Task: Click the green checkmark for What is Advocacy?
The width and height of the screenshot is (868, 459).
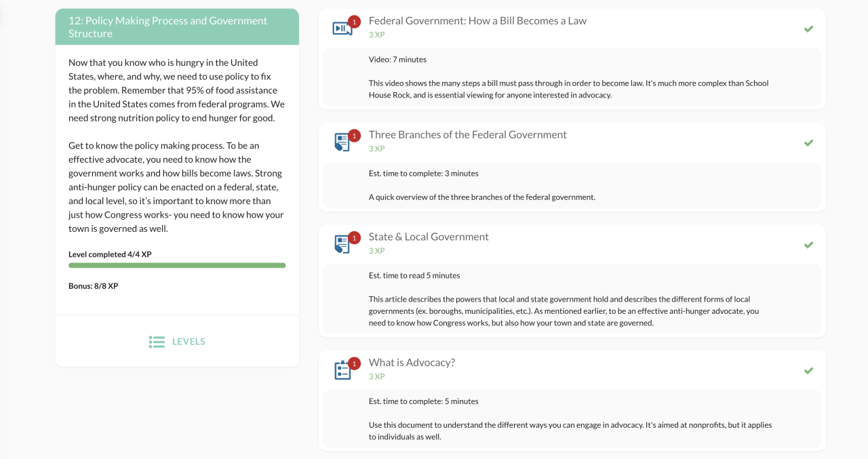Action: [808, 371]
